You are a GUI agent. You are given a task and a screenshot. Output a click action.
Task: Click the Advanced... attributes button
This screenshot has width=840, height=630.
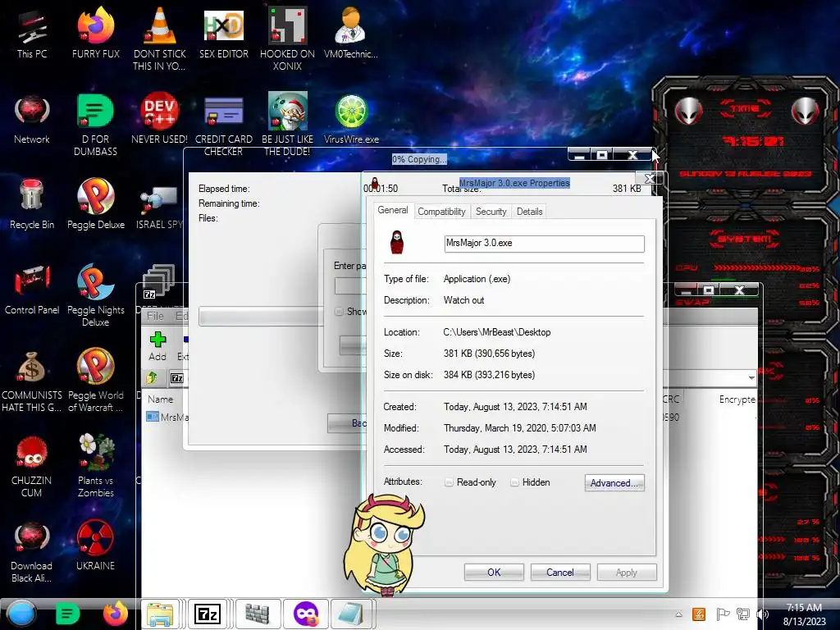click(614, 482)
